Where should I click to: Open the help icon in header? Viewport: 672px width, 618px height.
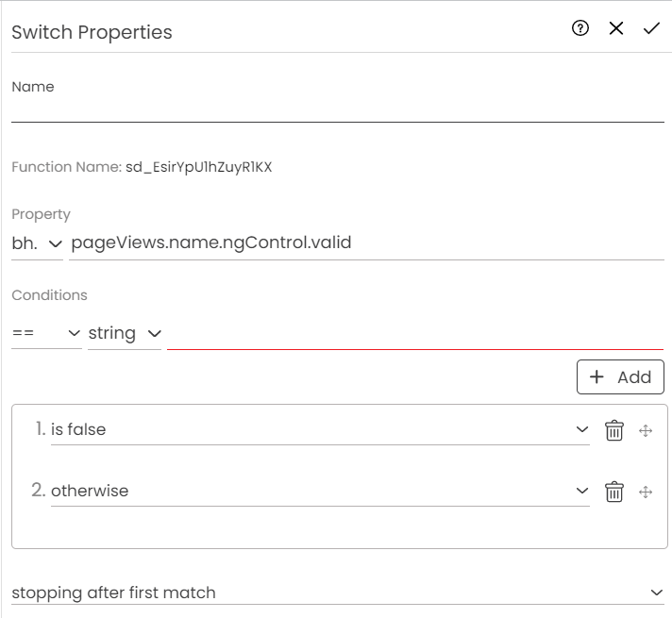[580, 28]
